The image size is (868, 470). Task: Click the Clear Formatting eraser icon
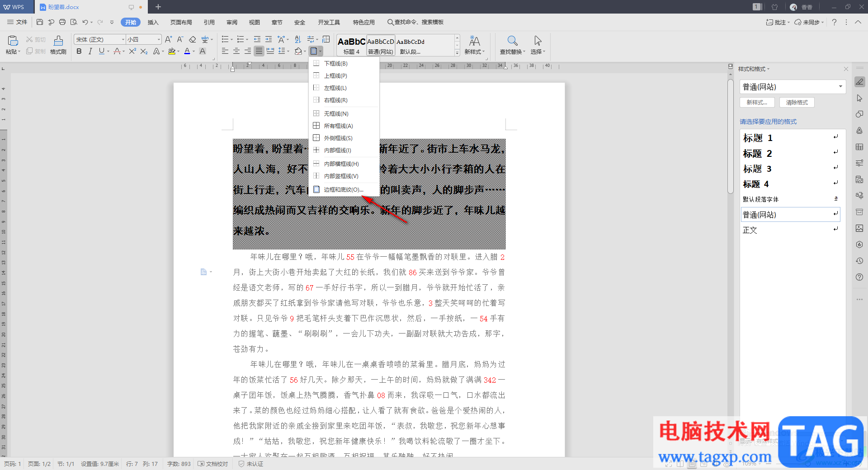[192, 39]
